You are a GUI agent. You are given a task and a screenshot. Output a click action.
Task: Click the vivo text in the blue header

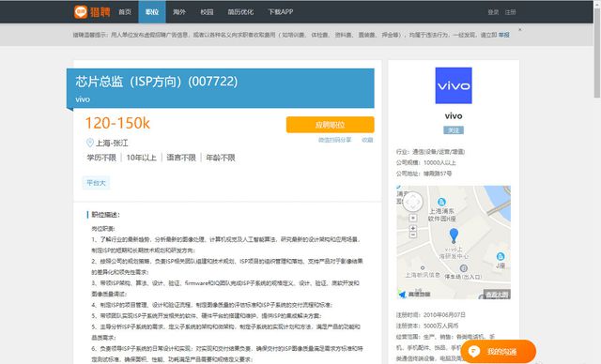point(83,99)
